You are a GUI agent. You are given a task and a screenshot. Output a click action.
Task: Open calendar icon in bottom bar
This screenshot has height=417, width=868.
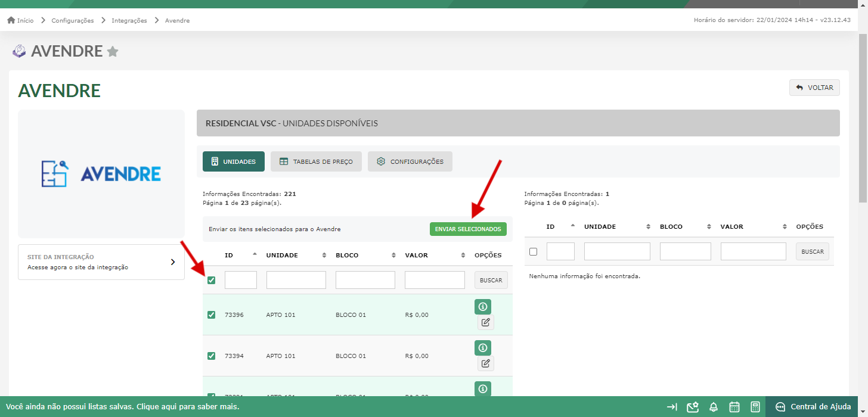pos(734,407)
